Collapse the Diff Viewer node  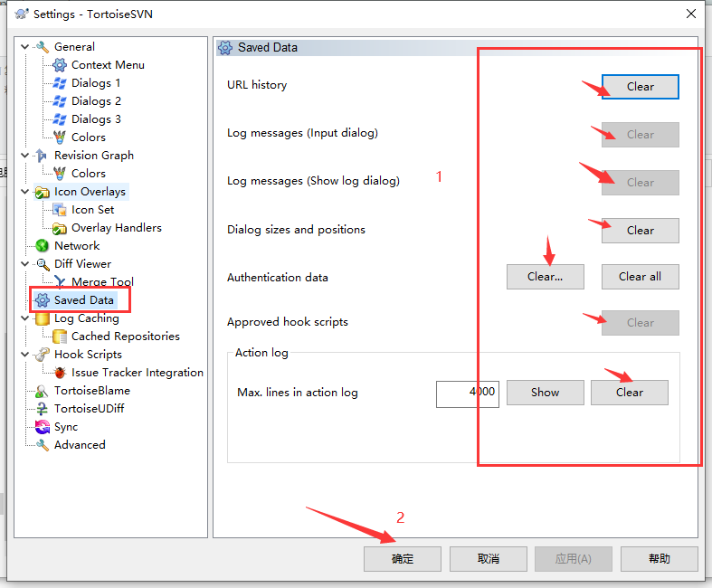click(25, 264)
